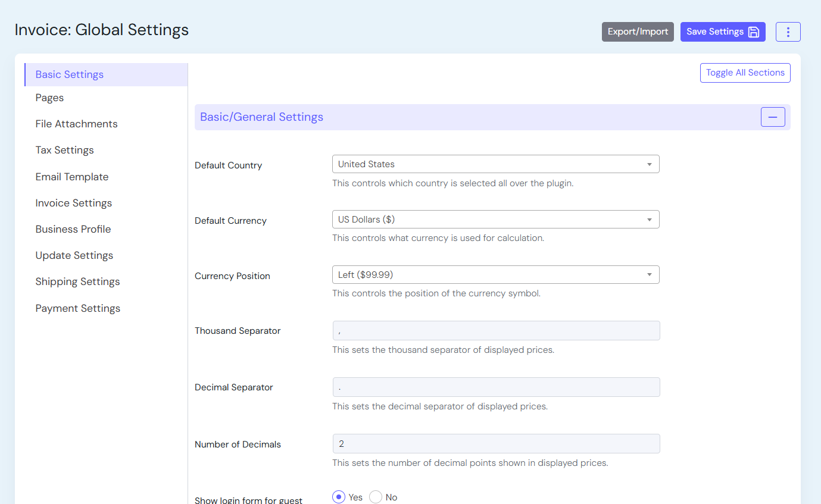Click the Number of Decimals field
Image resolution: width=821 pixels, height=504 pixels.
pos(495,444)
